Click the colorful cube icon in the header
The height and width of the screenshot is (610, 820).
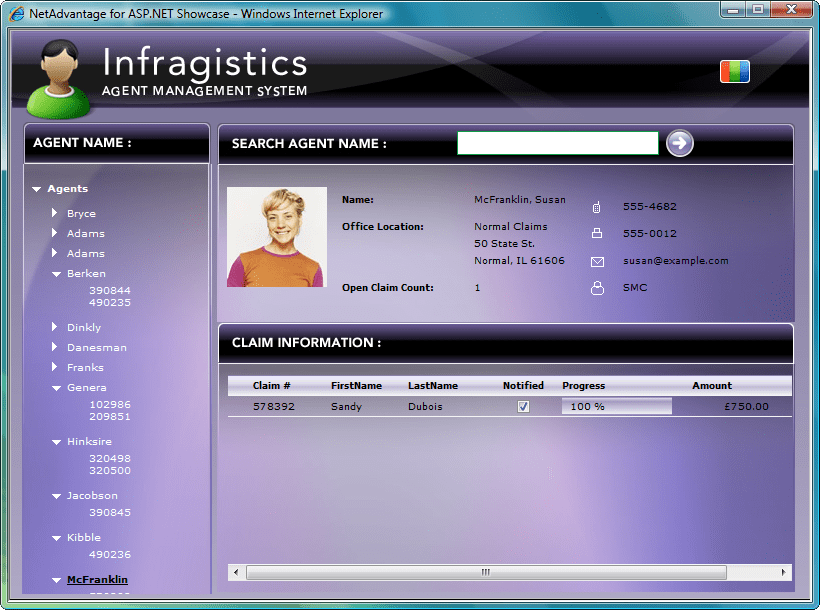tap(734, 72)
